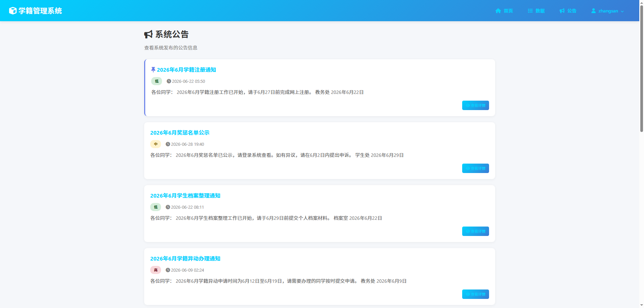Click the clock icon next to 2026-06-09 02:24

coord(168,270)
